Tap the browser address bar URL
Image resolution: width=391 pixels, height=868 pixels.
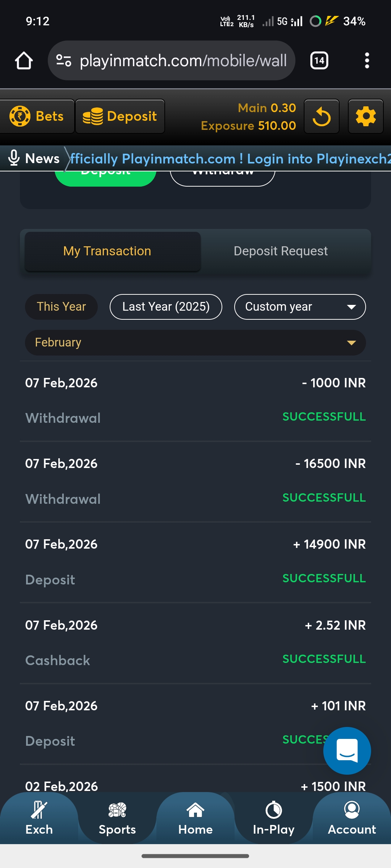click(183, 60)
